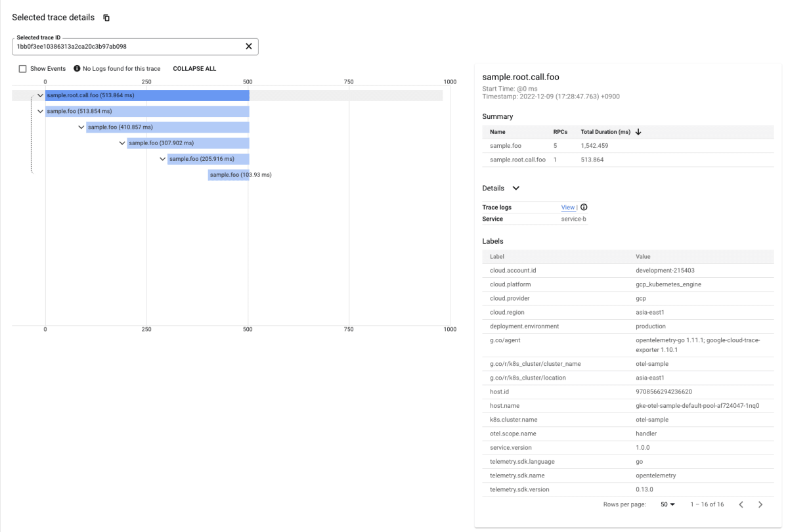Collapse the Details section chevron
The width and height of the screenshot is (788, 532).
(515, 188)
